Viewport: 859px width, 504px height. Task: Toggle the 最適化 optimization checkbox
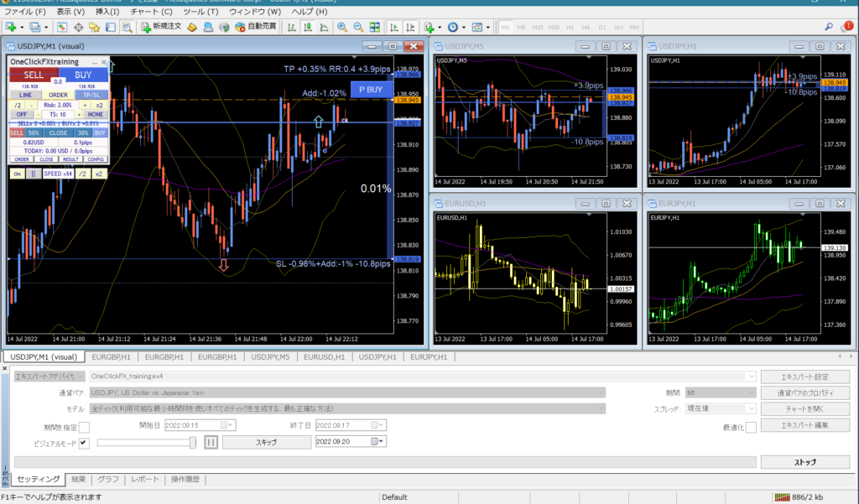[751, 428]
